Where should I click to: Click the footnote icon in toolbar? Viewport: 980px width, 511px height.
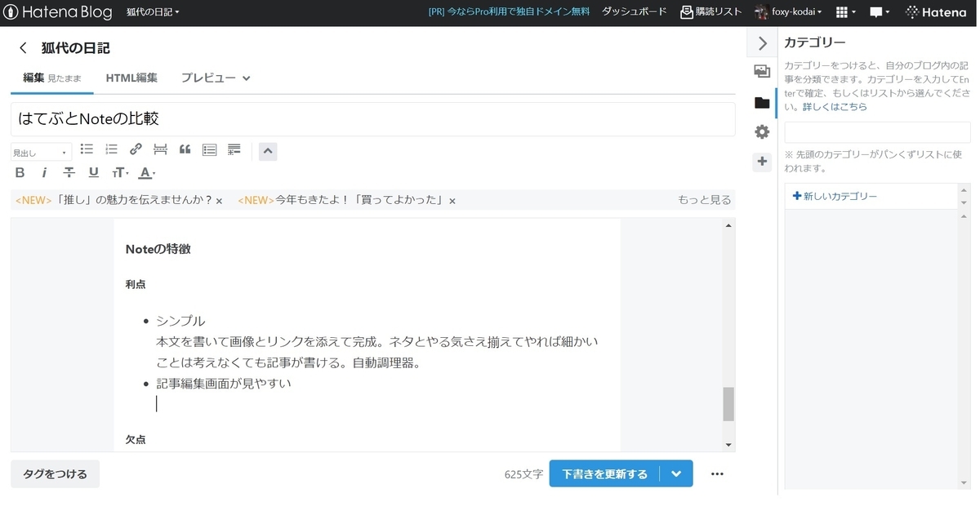click(x=234, y=149)
